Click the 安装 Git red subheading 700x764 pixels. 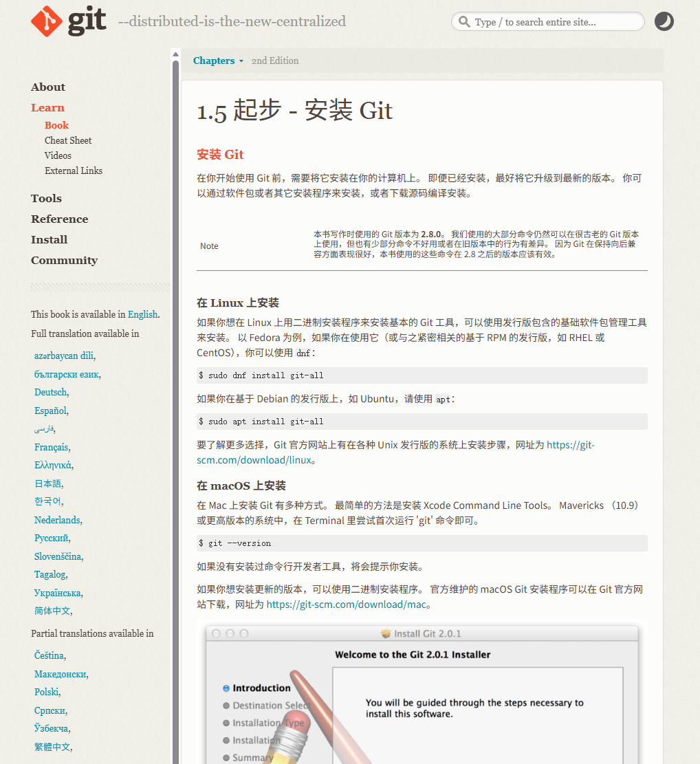pyautogui.click(x=220, y=155)
